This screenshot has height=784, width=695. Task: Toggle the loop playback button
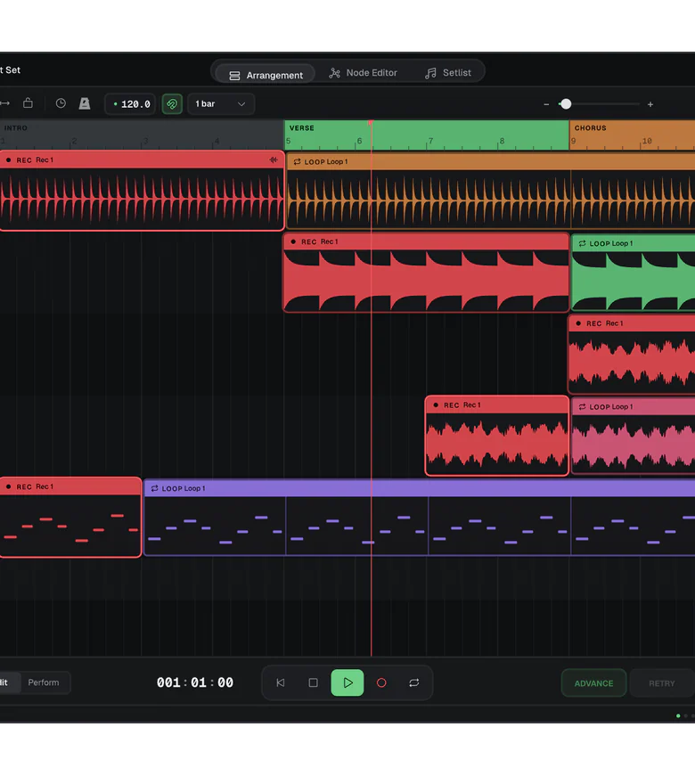click(x=414, y=682)
